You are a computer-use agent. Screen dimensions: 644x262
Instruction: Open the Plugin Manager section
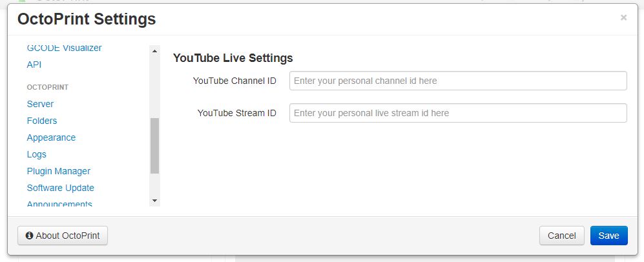click(58, 171)
